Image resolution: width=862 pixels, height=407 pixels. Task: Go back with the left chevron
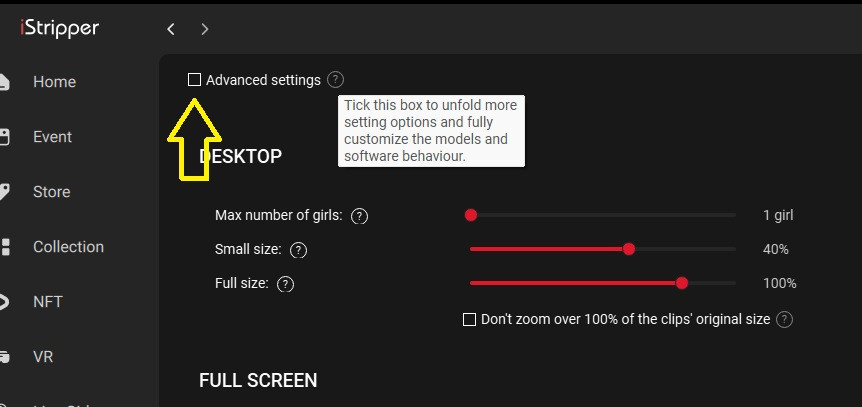tap(171, 29)
